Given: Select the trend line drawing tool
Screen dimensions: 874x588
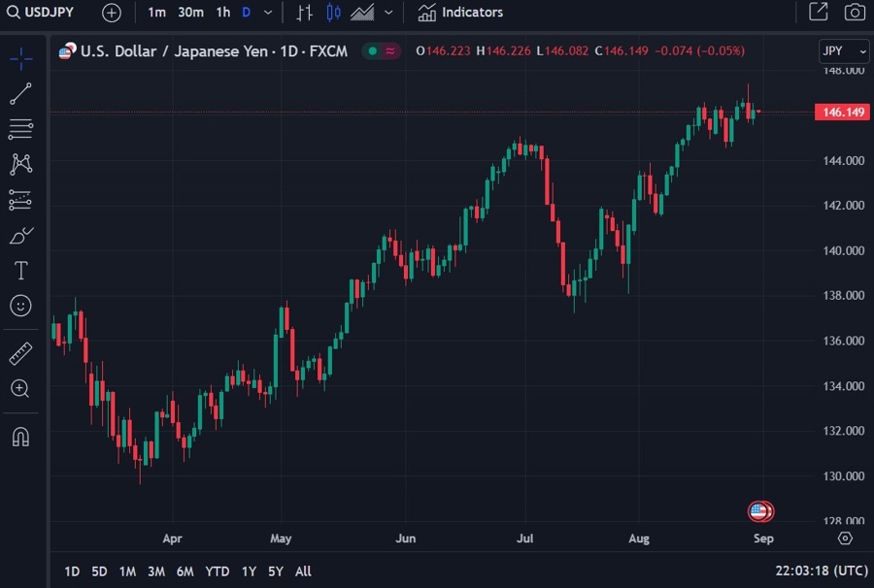Looking at the screenshot, I should (x=20, y=94).
